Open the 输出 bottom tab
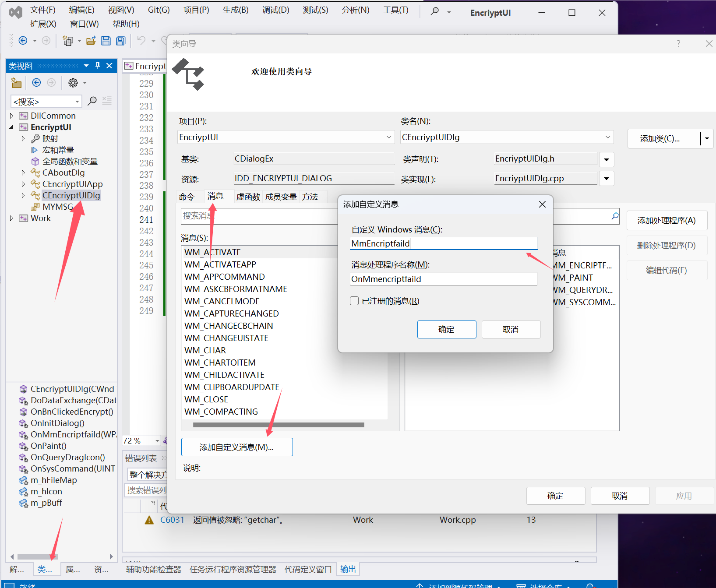The image size is (716, 588). pyautogui.click(x=348, y=569)
